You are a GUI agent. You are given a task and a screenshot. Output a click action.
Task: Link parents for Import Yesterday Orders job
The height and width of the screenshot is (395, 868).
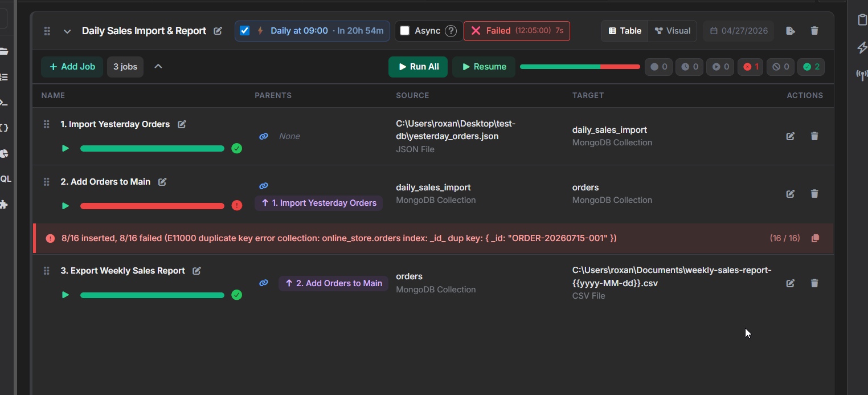click(x=264, y=136)
